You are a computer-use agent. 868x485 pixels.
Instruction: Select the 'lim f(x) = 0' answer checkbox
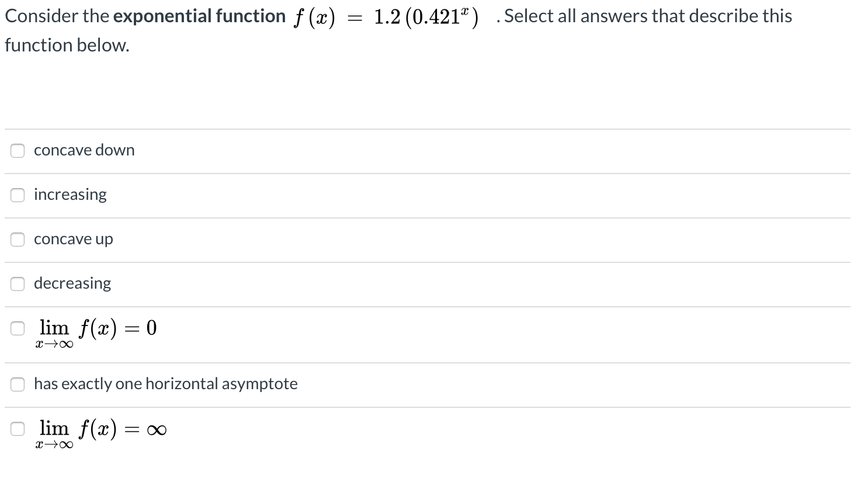[18, 328]
